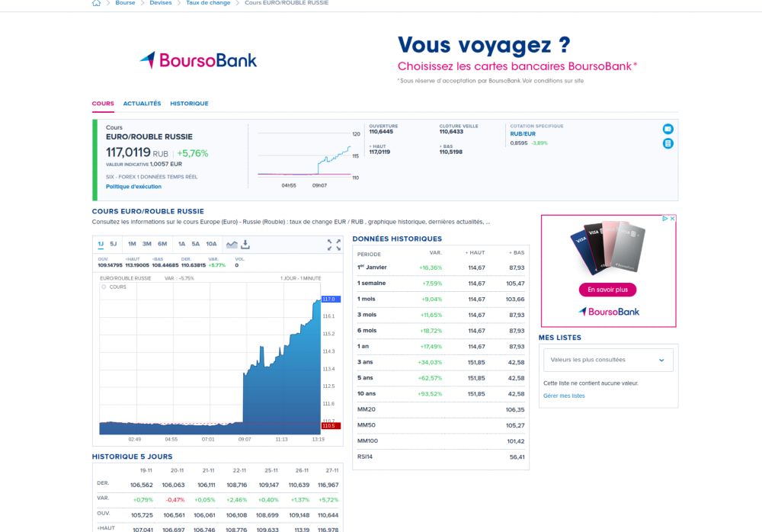
Task: Click 6 mois variation +18,72%
Action: tap(431, 331)
